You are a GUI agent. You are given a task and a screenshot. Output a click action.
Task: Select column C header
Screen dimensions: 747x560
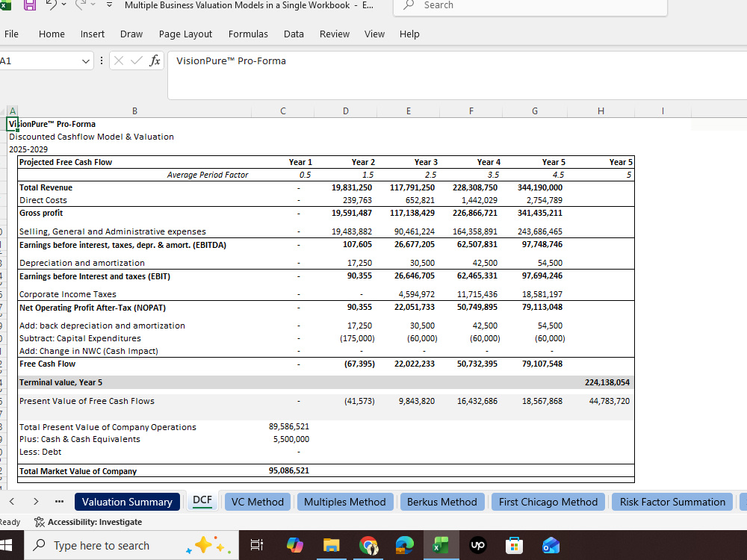tap(283, 111)
